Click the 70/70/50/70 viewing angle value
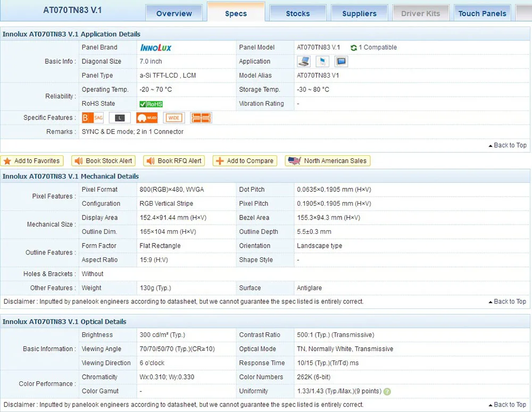 click(x=177, y=349)
